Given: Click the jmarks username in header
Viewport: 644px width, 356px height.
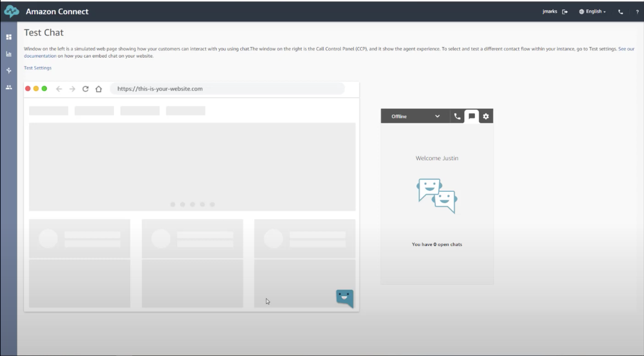Looking at the screenshot, I should (x=550, y=12).
